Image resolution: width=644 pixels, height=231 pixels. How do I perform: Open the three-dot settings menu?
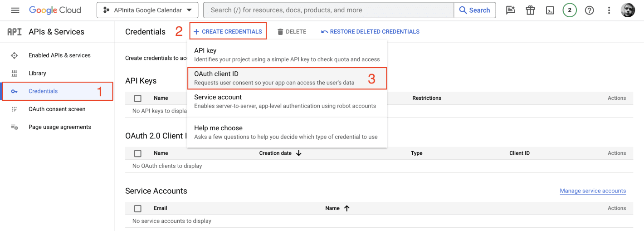pyautogui.click(x=609, y=10)
